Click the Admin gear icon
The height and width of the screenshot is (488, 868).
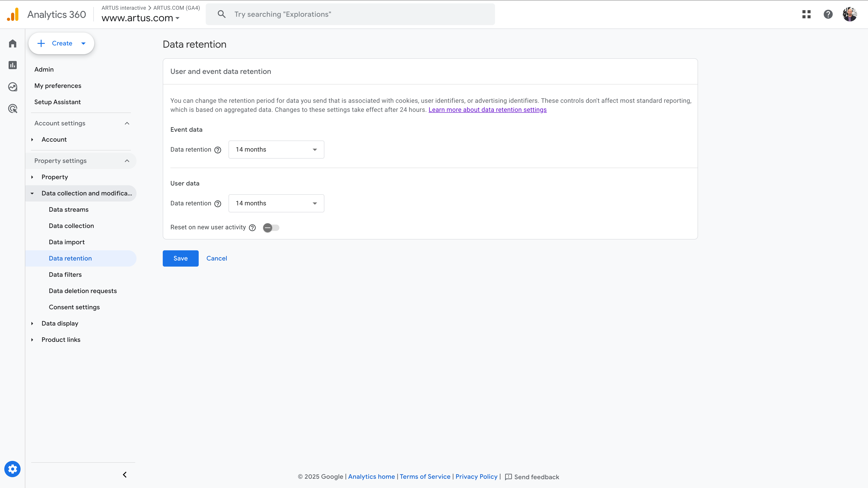12,469
